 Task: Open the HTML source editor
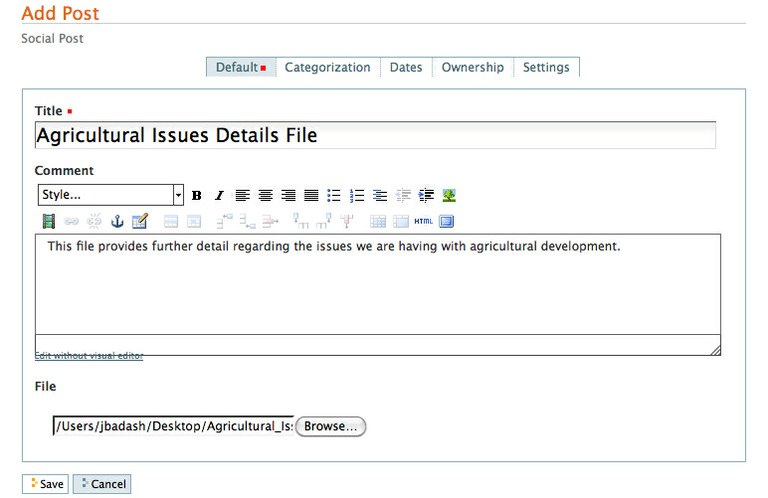(x=423, y=221)
